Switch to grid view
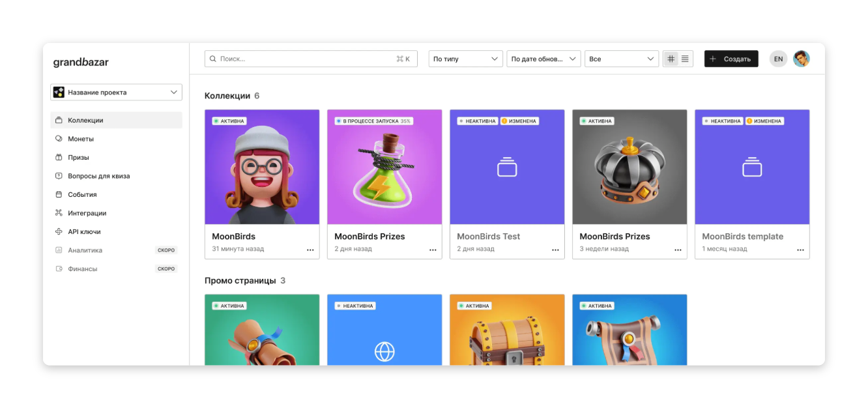The width and height of the screenshot is (868, 408). 671,59
